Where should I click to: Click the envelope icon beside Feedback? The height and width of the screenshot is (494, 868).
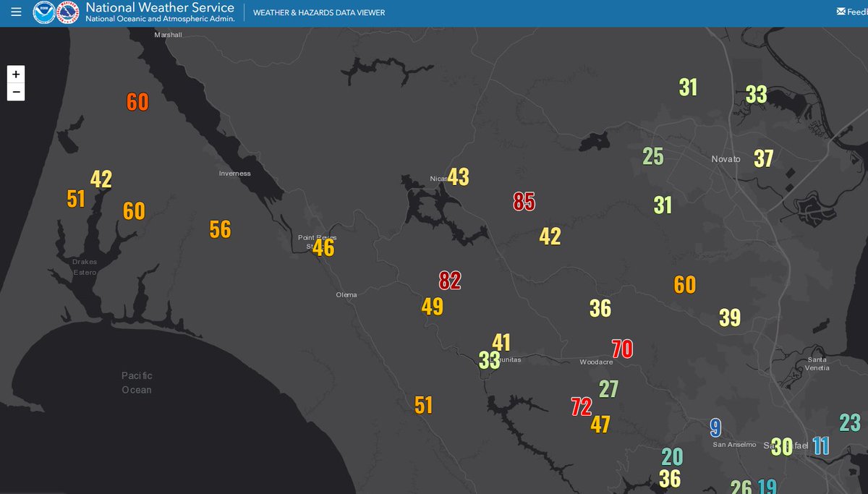click(x=841, y=12)
